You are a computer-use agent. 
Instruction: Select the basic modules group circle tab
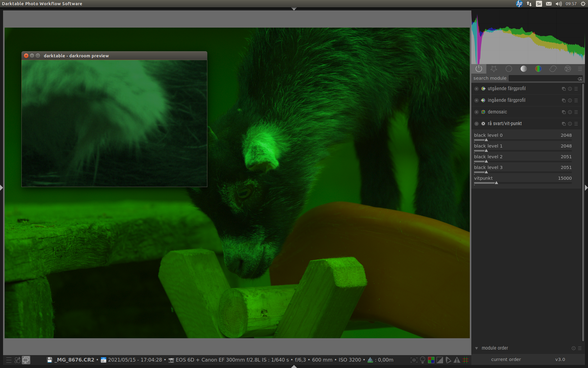click(509, 69)
